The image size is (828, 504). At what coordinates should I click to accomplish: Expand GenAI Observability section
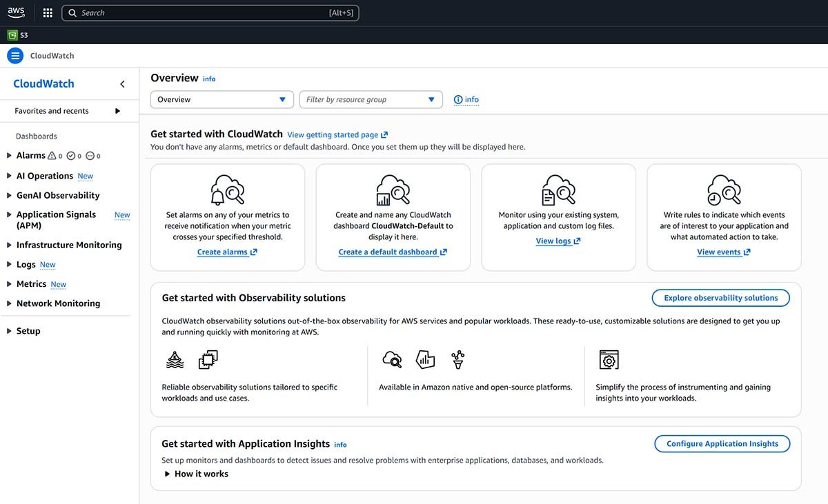pyautogui.click(x=9, y=196)
